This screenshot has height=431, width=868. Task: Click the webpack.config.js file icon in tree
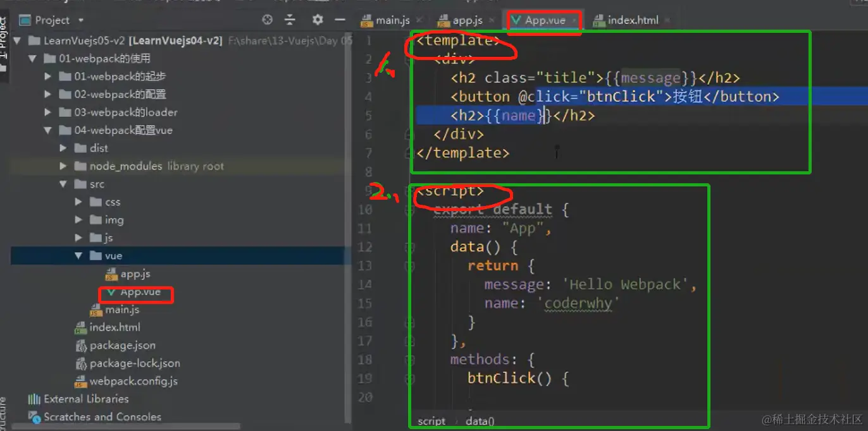(x=81, y=381)
